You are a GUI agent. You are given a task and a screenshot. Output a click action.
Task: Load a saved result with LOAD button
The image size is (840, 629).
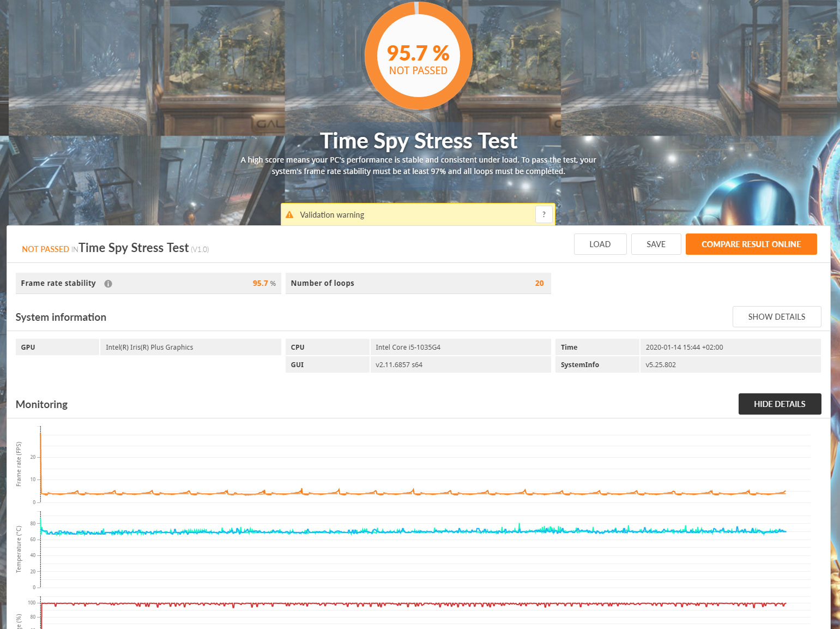(x=600, y=244)
